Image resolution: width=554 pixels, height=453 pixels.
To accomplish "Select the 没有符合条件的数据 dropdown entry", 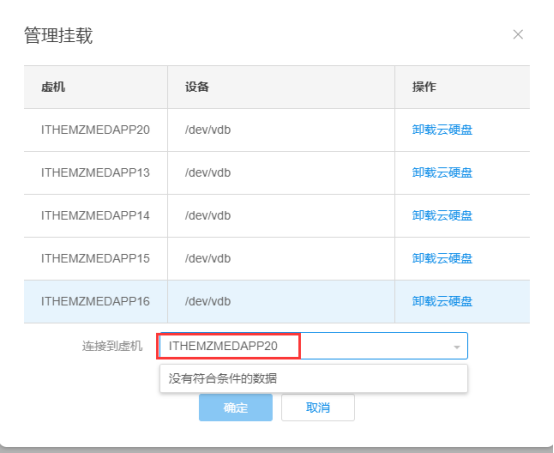I will [314, 378].
